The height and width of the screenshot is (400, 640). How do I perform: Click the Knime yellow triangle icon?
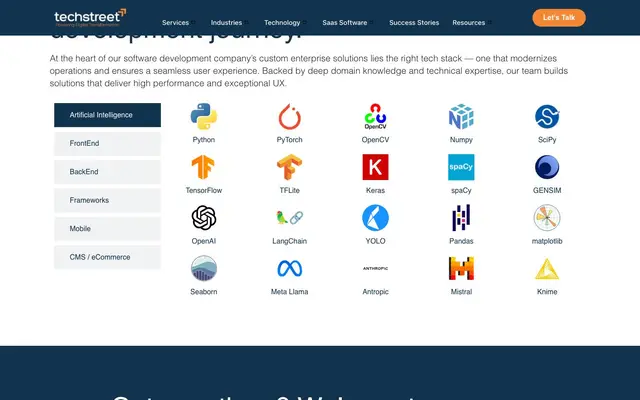(x=547, y=269)
